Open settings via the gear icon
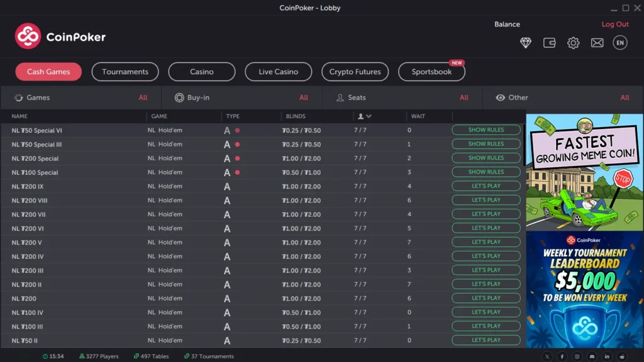 [573, 43]
